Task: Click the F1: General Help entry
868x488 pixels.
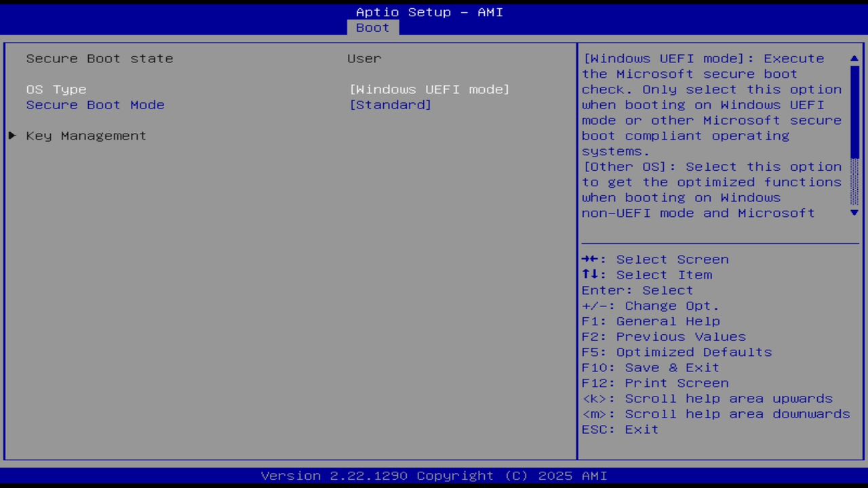Action: pyautogui.click(x=650, y=321)
